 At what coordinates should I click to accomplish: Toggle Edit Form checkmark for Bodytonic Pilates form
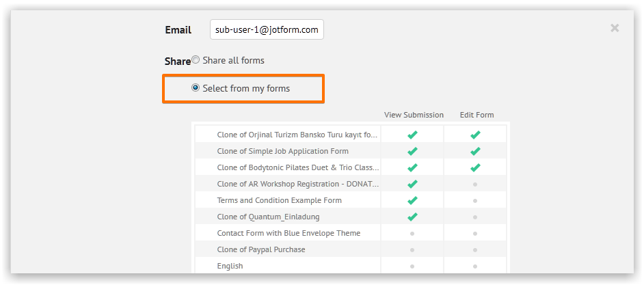[x=475, y=167]
